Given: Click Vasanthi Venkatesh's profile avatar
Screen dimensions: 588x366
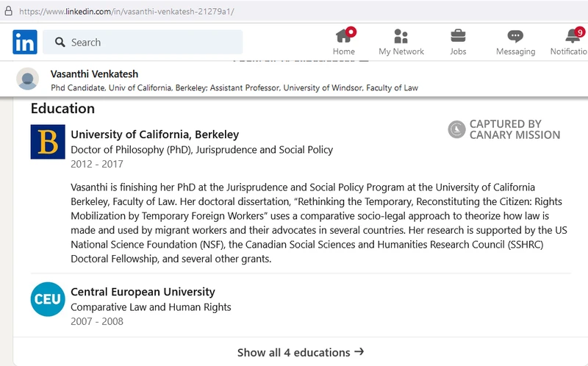Looking at the screenshot, I should pos(27,79).
